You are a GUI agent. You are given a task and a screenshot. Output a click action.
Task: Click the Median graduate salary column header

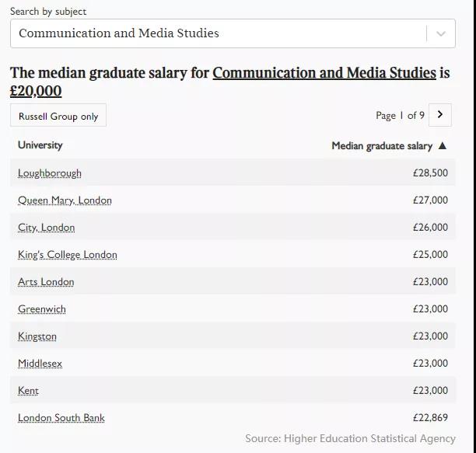point(381,146)
